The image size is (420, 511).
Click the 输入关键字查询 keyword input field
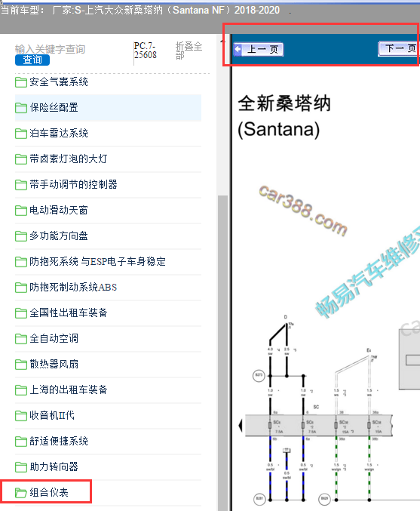tap(50, 49)
